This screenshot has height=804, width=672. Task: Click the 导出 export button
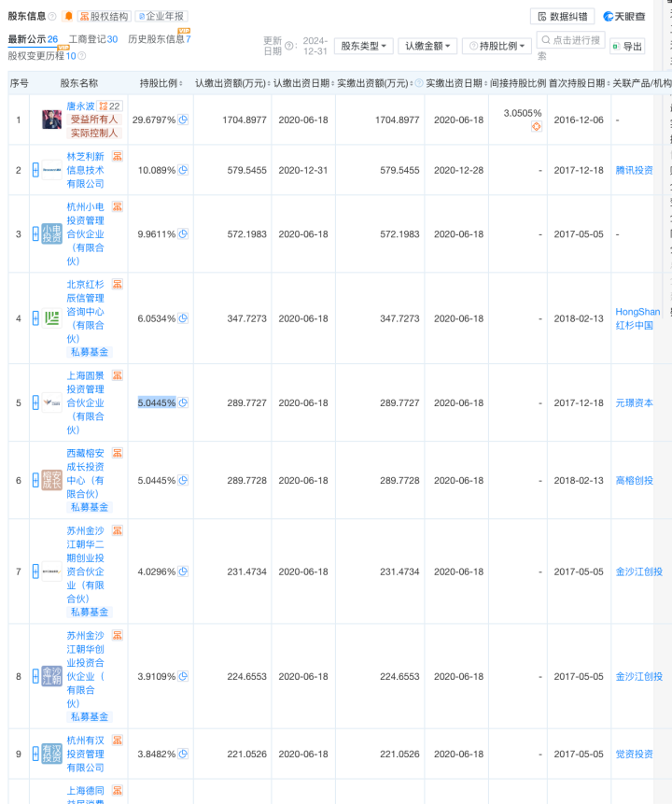click(x=627, y=47)
